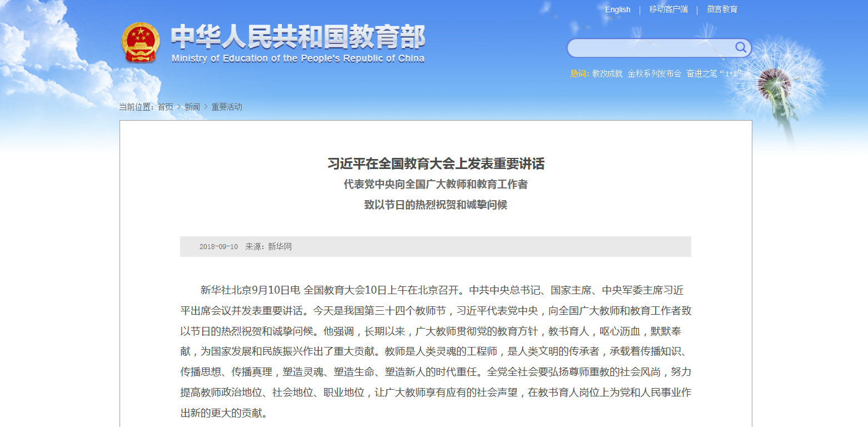Select the hot keyword 教改成就
Viewport: 868px width, 427px height.
tap(607, 73)
